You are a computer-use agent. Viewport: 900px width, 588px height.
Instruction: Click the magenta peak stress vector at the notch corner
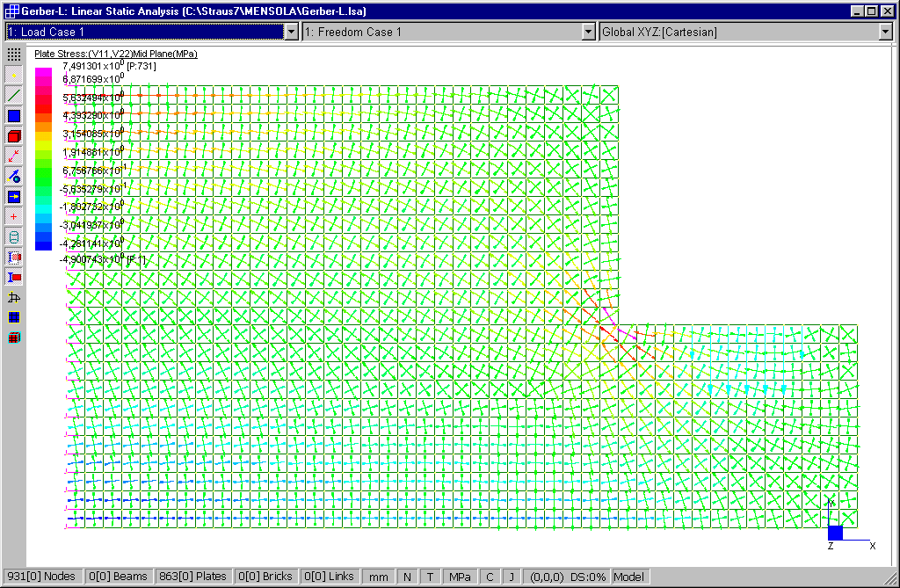619,325
